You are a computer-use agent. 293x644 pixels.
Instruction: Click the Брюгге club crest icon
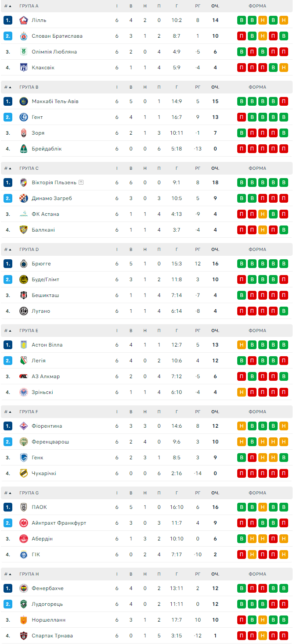pyautogui.click(x=24, y=264)
